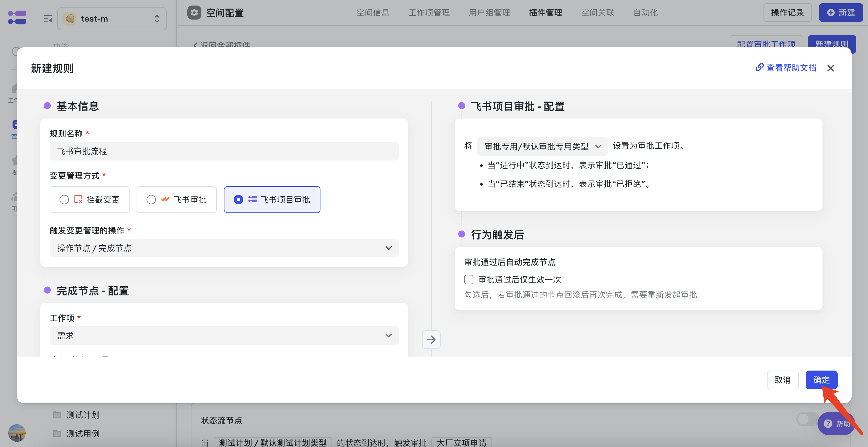The image size is (868, 447).
Task: Click the 操作记录 button
Action: pos(787,13)
